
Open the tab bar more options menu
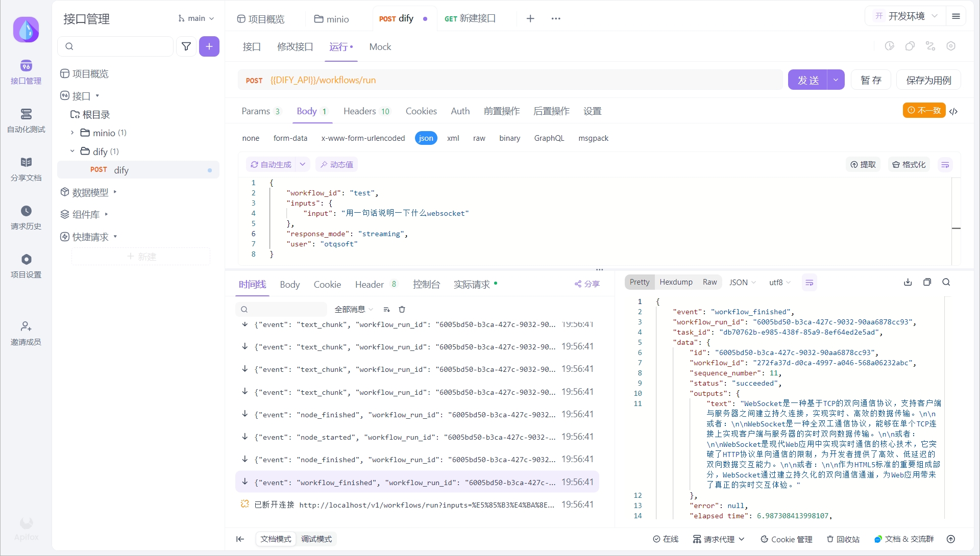(x=556, y=18)
